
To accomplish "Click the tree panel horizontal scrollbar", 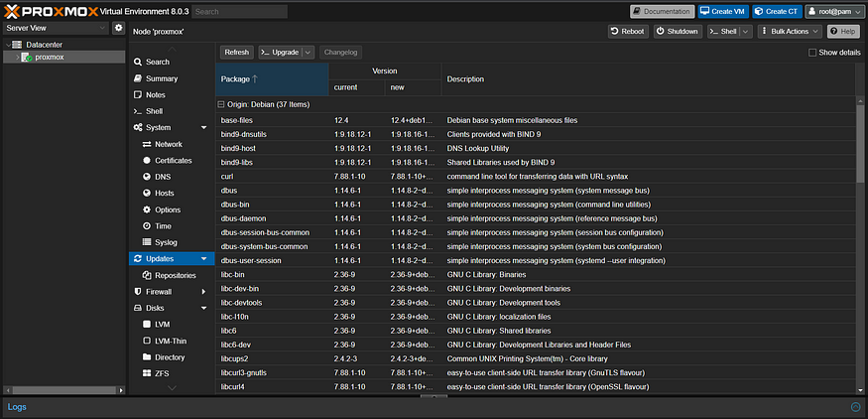I will click(x=64, y=390).
